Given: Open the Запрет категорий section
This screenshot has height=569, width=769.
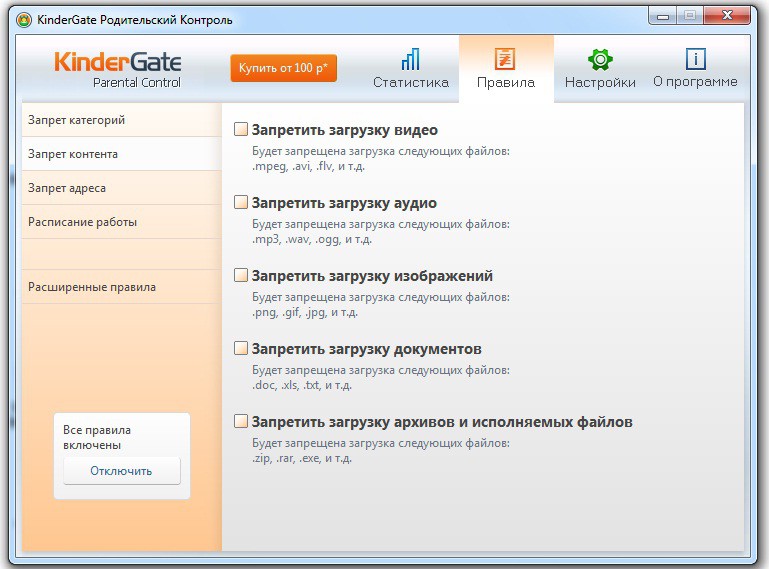Looking at the screenshot, I should click(77, 120).
